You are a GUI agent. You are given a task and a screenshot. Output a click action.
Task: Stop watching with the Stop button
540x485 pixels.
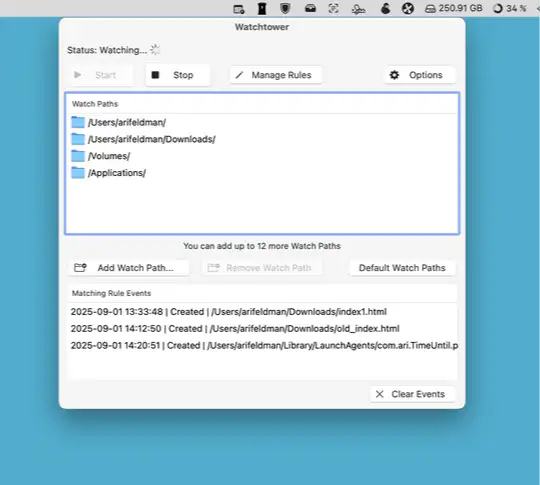(x=178, y=75)
